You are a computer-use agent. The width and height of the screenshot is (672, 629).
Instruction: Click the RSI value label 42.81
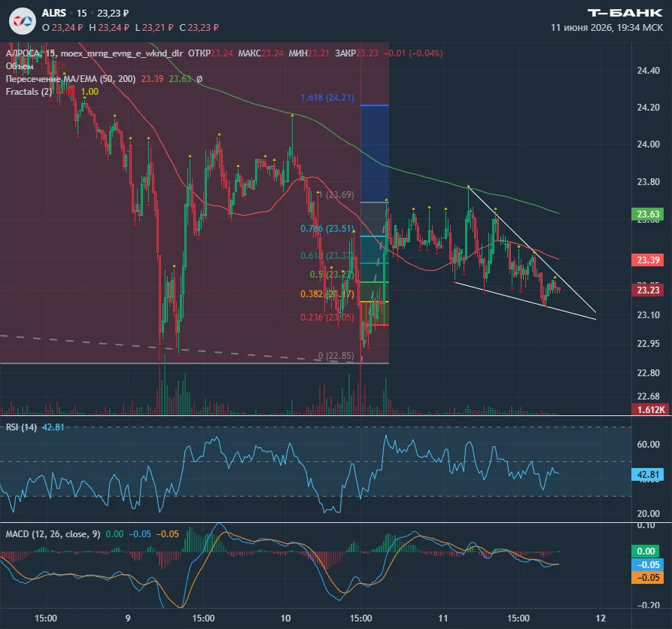coord(648,474)
